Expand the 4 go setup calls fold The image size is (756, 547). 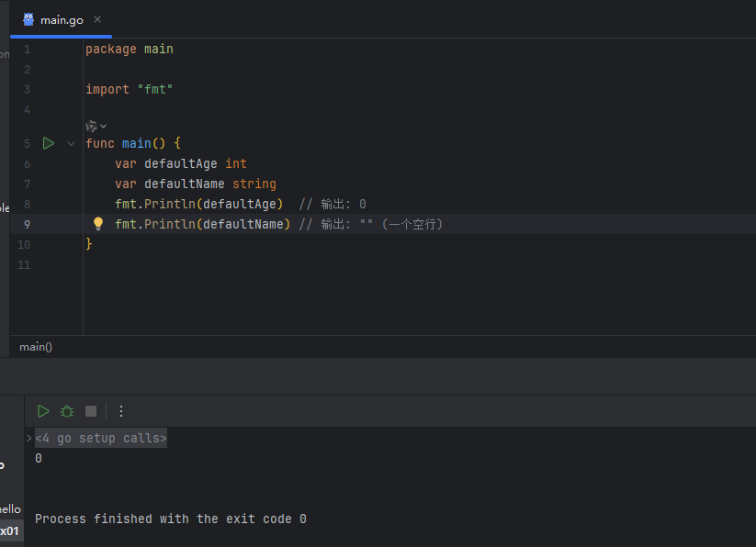tap(28, 438)
